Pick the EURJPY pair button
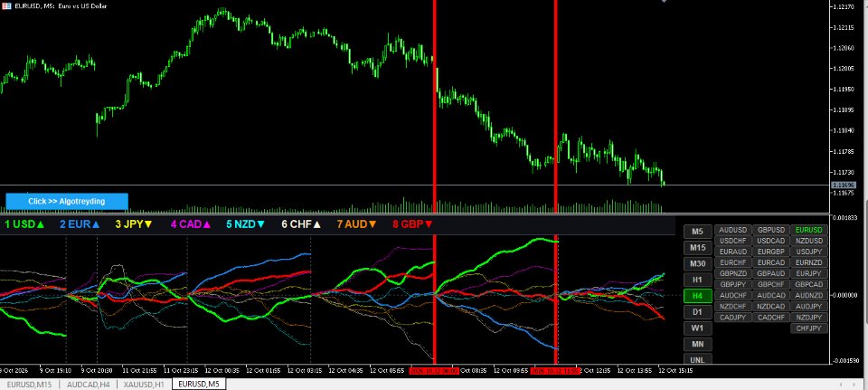Viewport: 868px width, 390px height. [x=808, y=273]
